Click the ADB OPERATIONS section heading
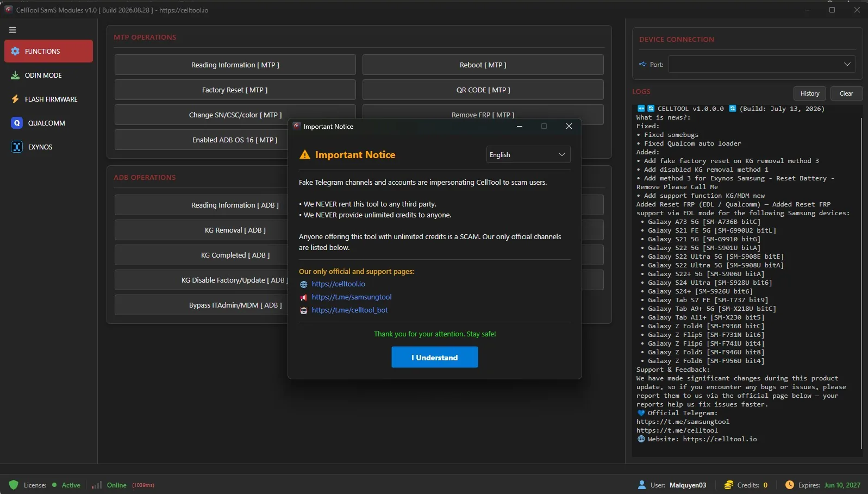This screenshot has height=494, width=868. coord(145,178)
